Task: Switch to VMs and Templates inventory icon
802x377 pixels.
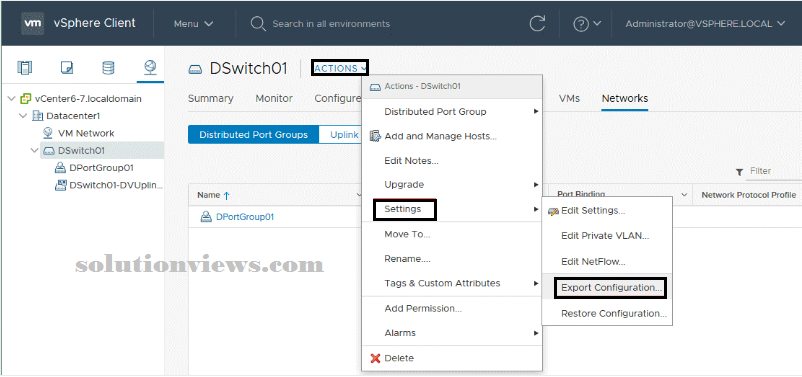Action: pyautogui.click(x=67, y=68)
